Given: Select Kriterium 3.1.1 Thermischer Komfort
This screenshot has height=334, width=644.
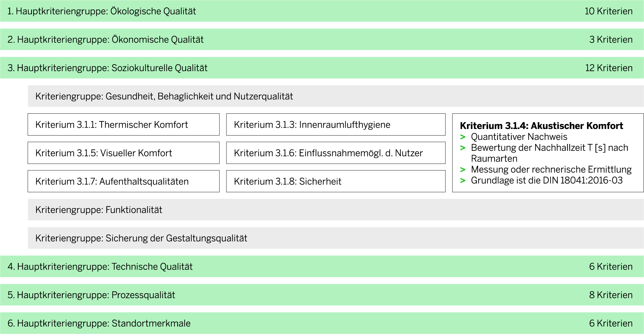Looking at the screenshot, I should click(123, 125).
